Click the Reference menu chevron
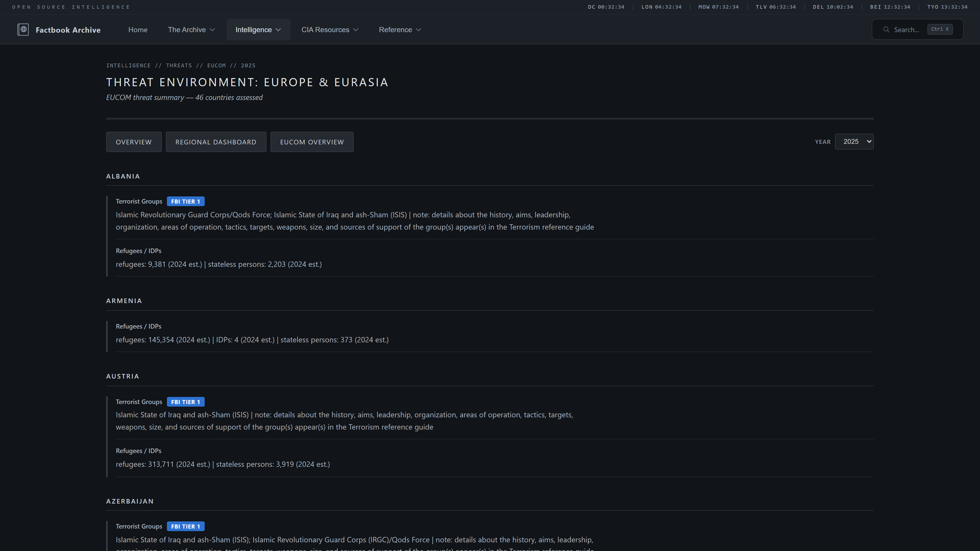980x551 pixels. click(x=419, y=30)
